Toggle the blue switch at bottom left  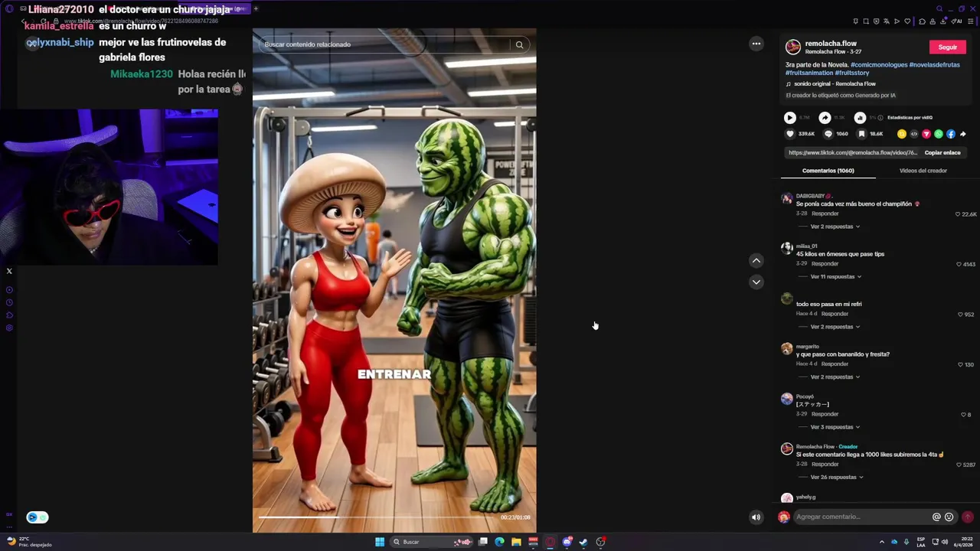[x=38, y=517]
